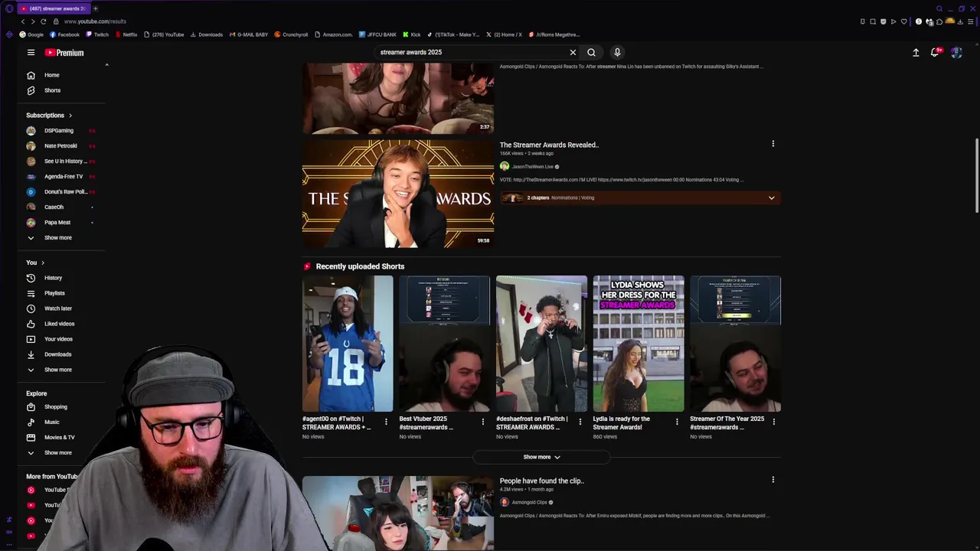The width and height of the screenshot is (980, 551).
Task: Open options for the #deshaefrost short
Action: [x=580, y=422]
